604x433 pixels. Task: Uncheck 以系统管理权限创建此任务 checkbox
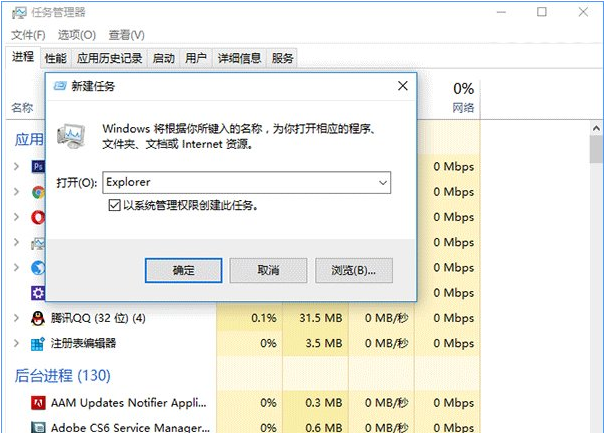click(115, 205)
